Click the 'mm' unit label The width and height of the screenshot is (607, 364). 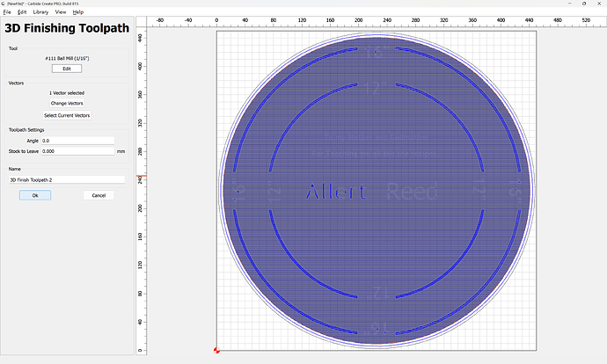(121, 151)
